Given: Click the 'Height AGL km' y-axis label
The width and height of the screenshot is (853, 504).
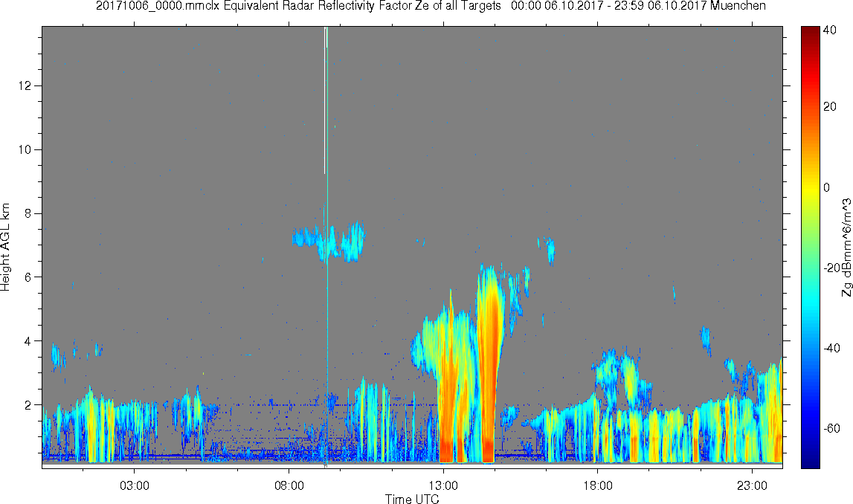Looking at the screenshot, I should point(5,248).
